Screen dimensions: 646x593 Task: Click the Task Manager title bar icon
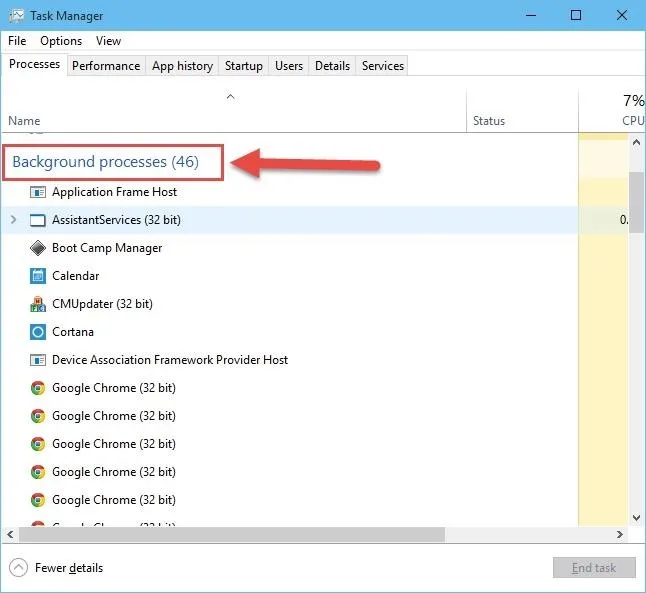point(17,16)
